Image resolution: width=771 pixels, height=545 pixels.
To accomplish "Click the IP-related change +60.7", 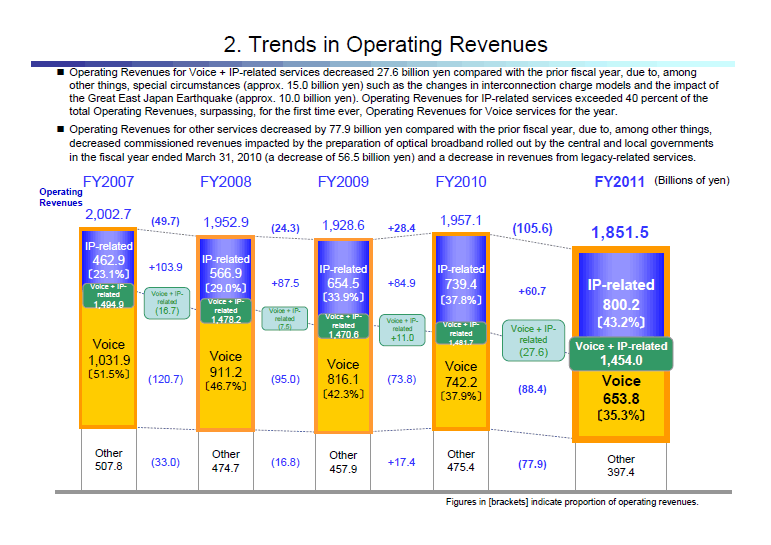I will tap(532, 291).
